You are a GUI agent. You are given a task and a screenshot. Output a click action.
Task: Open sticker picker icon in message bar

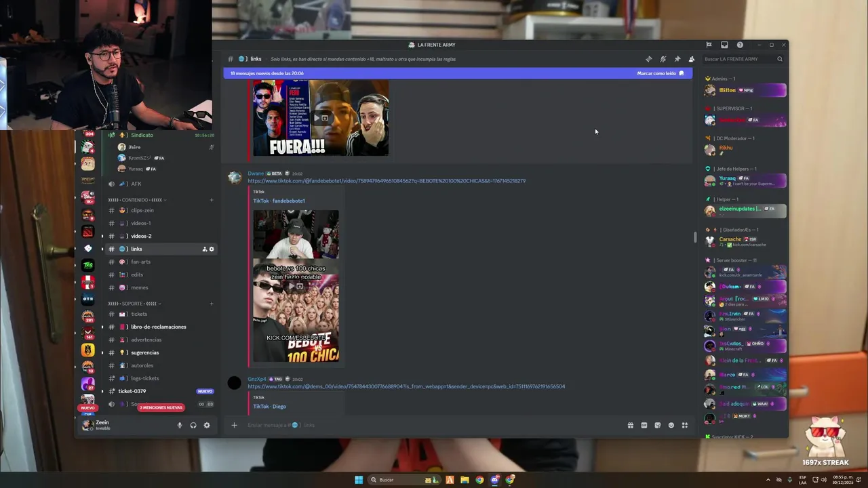pyautogui.click(x=657, y=425)
